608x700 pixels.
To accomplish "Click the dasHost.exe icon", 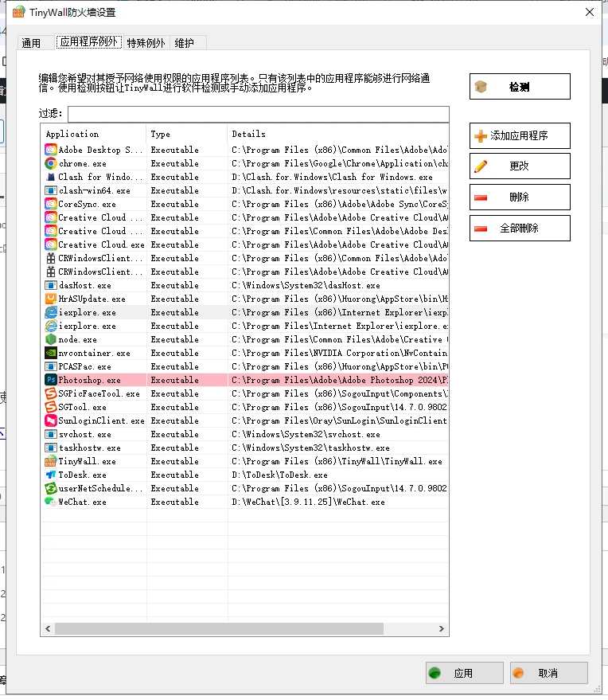I will (x=51, y=285).
